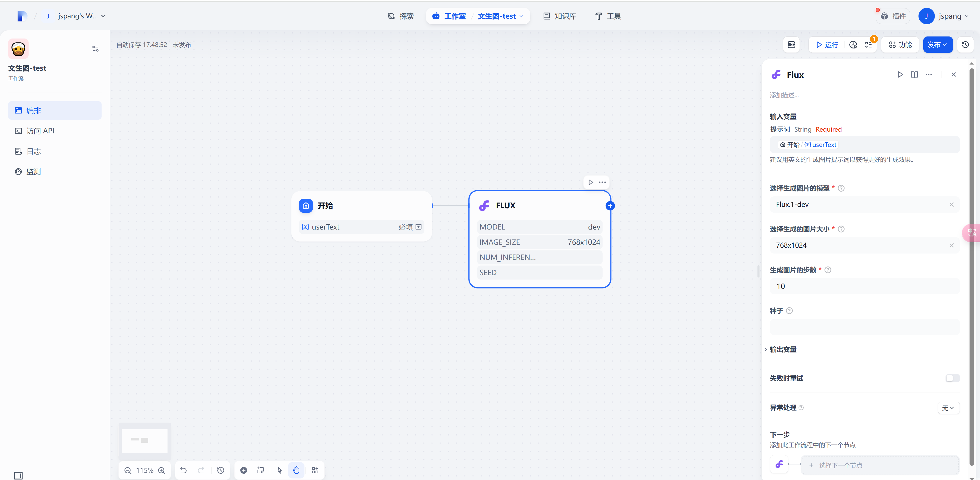Click help icon beside 选择生成的图片大小
The height and width of the screenshot is (480, 980).
[x=841, y=229]
